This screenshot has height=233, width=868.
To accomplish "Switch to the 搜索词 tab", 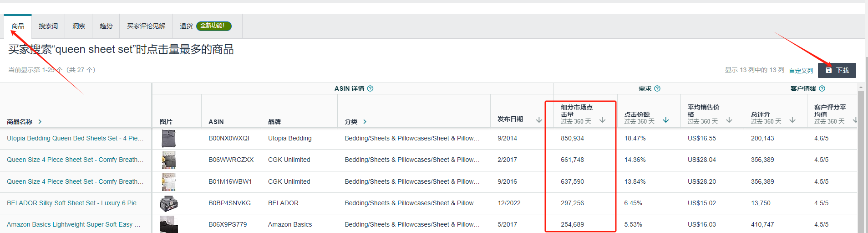I will pos(48,26).
